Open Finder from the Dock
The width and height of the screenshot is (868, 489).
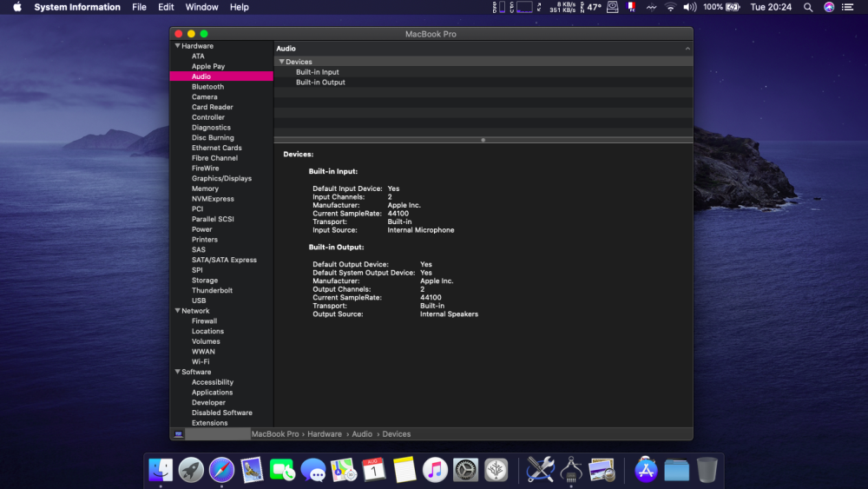(161, 470)
